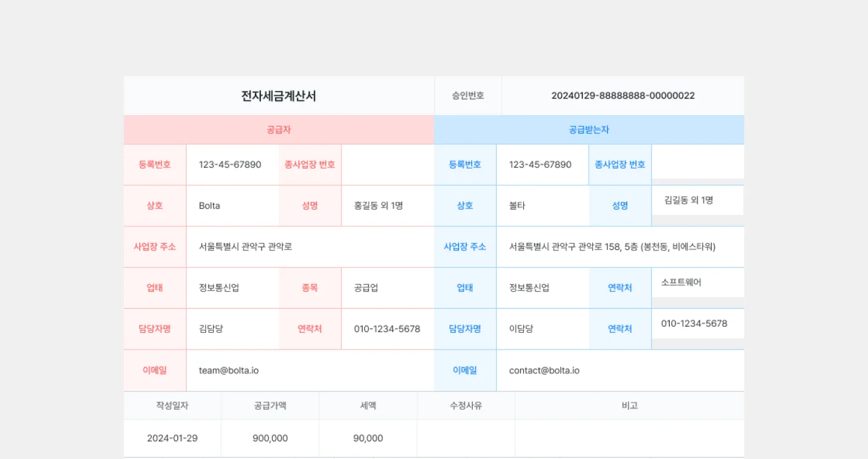This screenshot has height=459, width=868.
Task: Select the 공급받는자 (recipient) section header
Action: coord(589,129)
